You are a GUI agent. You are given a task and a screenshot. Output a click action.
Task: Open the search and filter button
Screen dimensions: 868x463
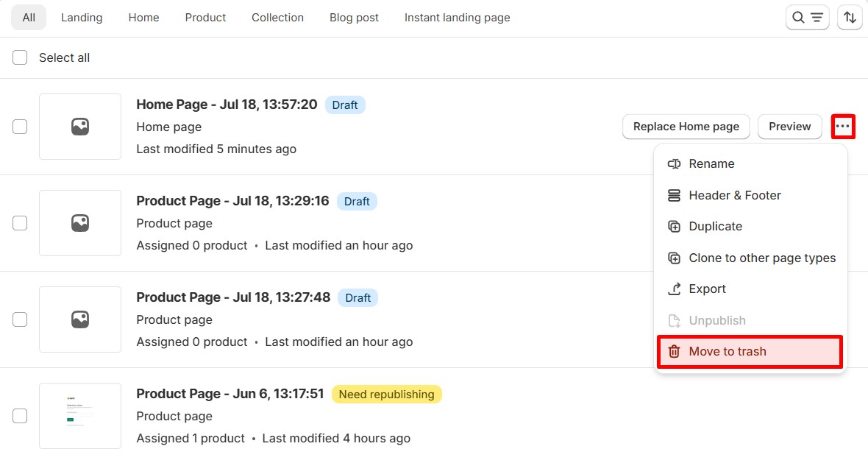(x=807, y=18)
